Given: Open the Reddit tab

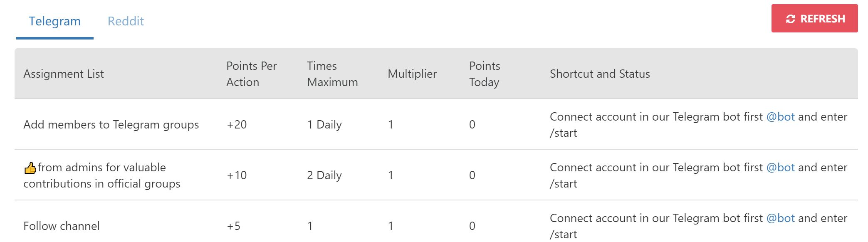Looking at the screenshot, I should 126,21.
